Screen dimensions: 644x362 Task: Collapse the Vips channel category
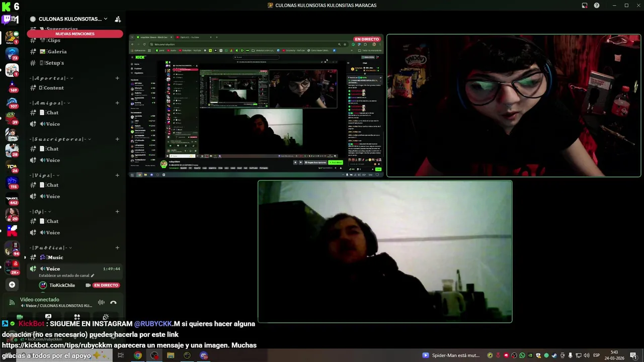[45, 175]
